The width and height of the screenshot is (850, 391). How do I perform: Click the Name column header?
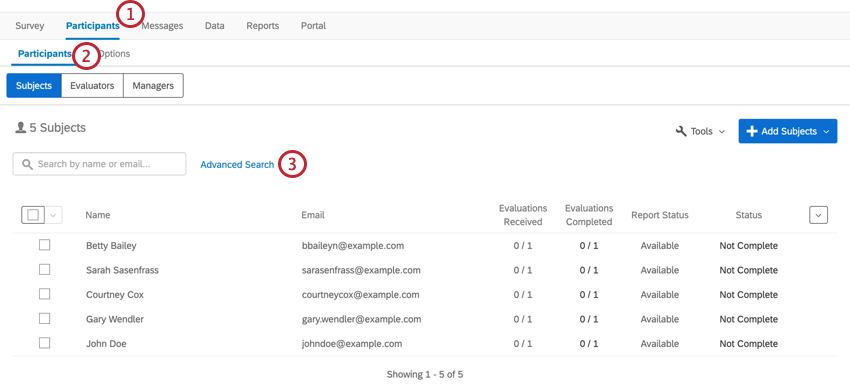click(x=98, y=215)
